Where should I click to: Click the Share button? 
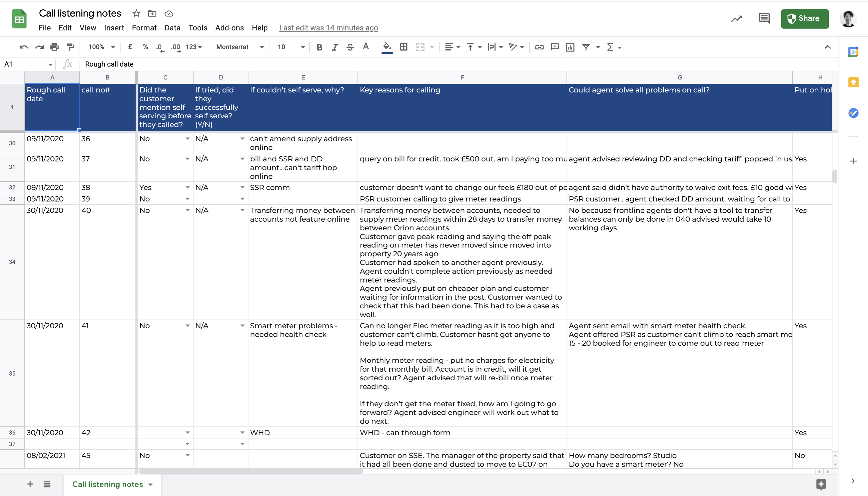tap(804, 18)
